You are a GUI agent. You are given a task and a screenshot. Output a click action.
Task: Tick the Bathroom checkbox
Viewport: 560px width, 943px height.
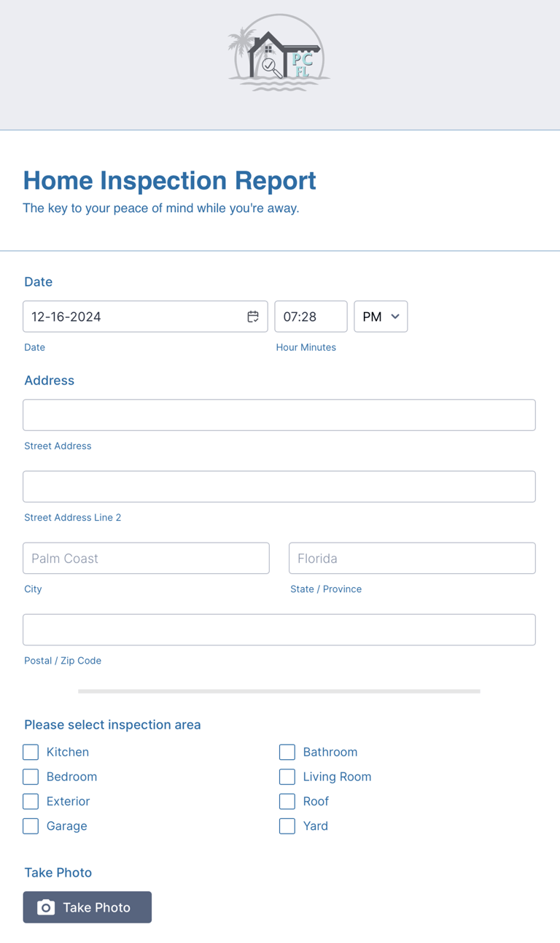coord(287,752)
